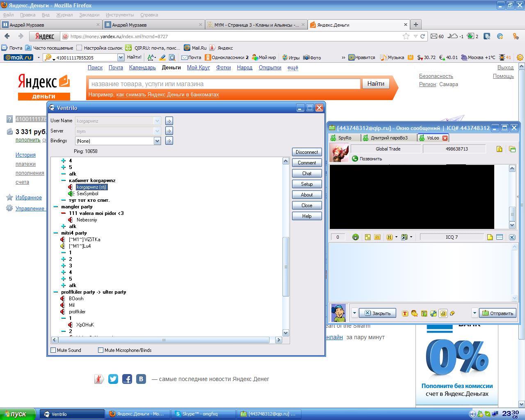The image size is (525, 420).
Task: Open Bindings dropdown in Ventrilo
Action: (157, 141)
